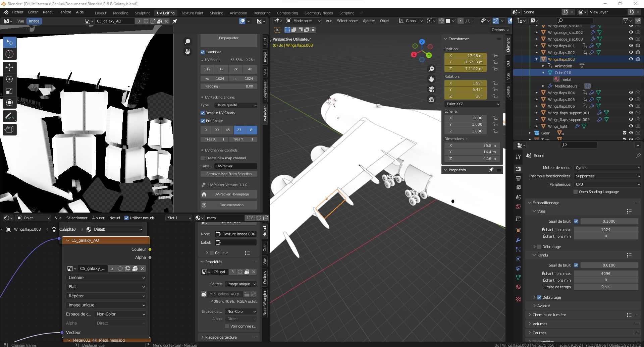644x347 pixels.
Task: Open the Fenêtre menu
Action: [65, 12]
